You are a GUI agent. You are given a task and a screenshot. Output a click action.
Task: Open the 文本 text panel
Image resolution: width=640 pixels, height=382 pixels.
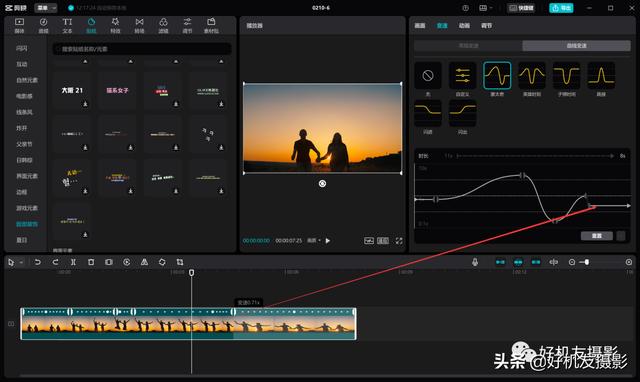click(x=67, y=25)
